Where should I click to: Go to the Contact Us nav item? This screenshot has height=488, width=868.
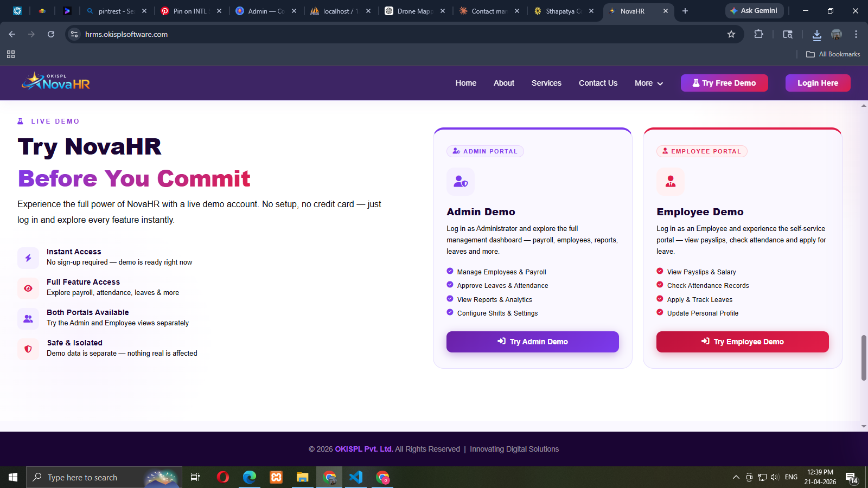598,83
